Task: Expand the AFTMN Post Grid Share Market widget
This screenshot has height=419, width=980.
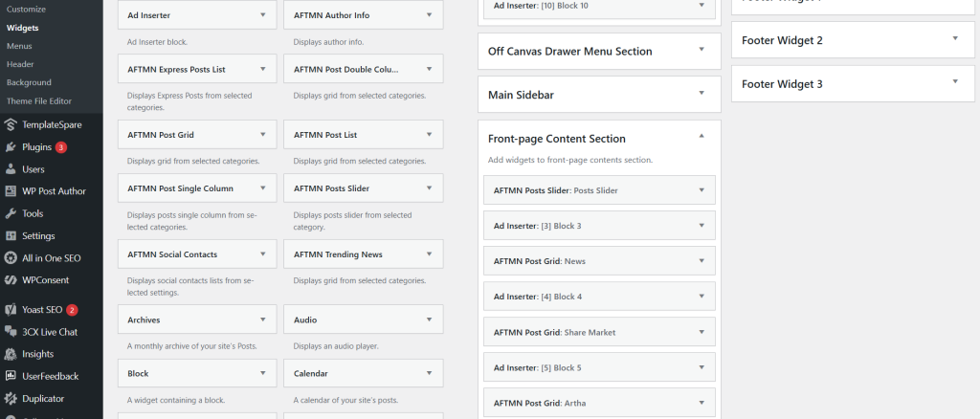Action: [702, 332]
